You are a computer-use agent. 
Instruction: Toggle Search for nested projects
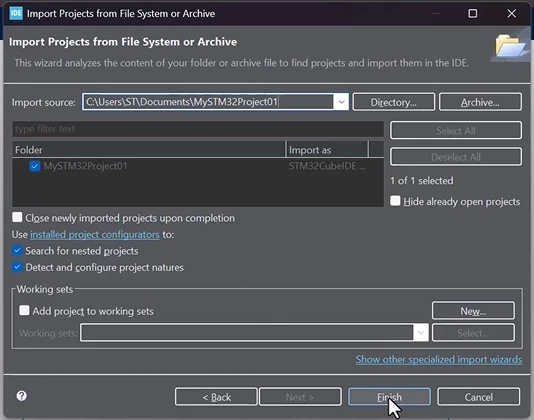17,251
